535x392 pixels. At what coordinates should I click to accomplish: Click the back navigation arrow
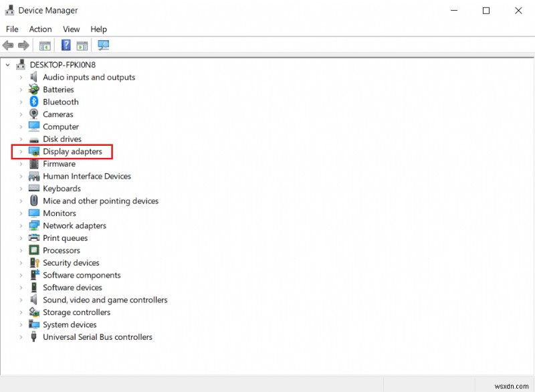8,45
